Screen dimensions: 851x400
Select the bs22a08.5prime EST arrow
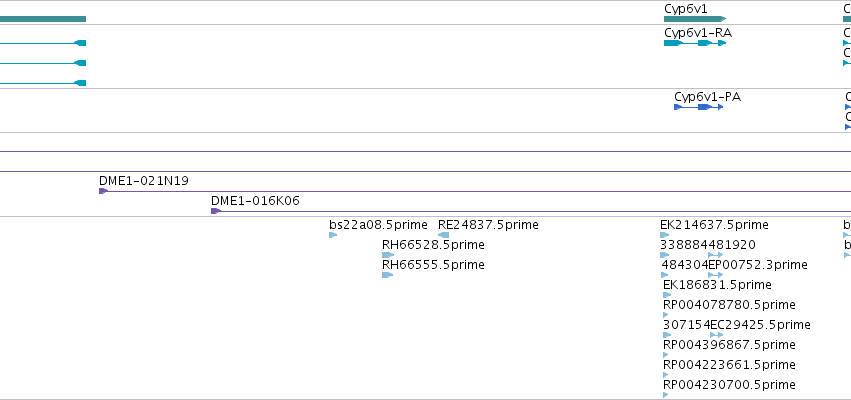(x=333, y=235)
